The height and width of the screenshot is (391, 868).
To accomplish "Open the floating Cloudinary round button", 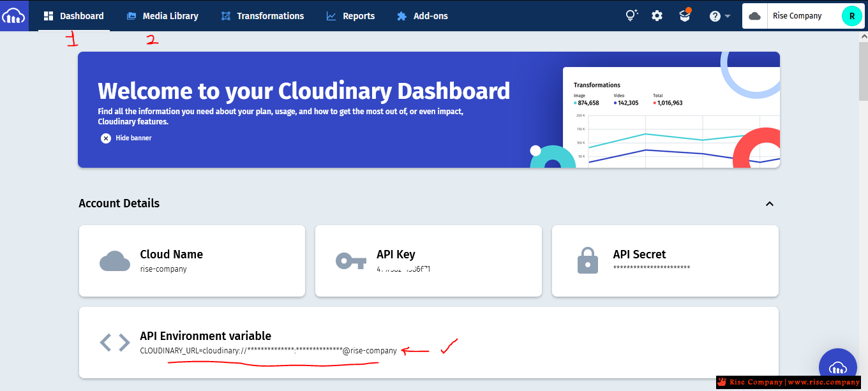I will (838, 367).
